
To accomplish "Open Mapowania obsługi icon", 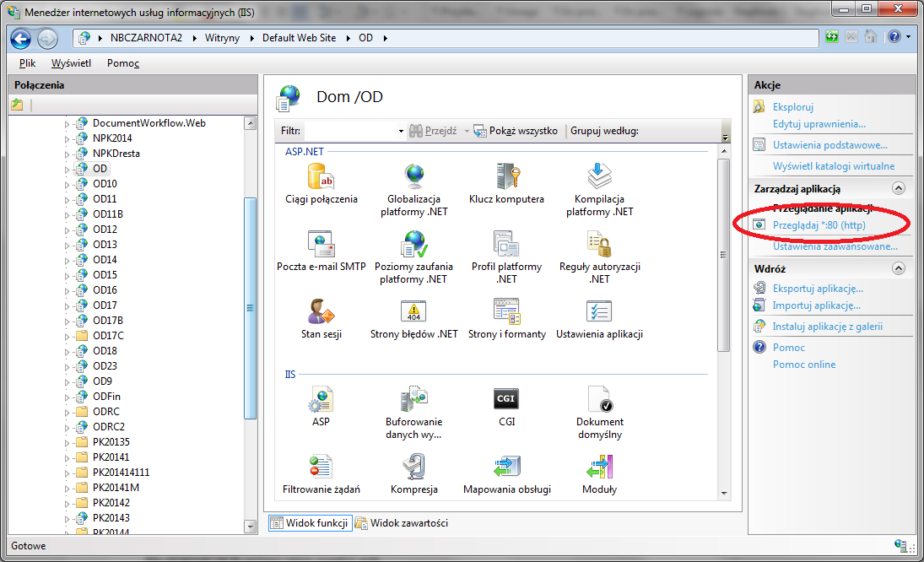I will coord(507,467).
